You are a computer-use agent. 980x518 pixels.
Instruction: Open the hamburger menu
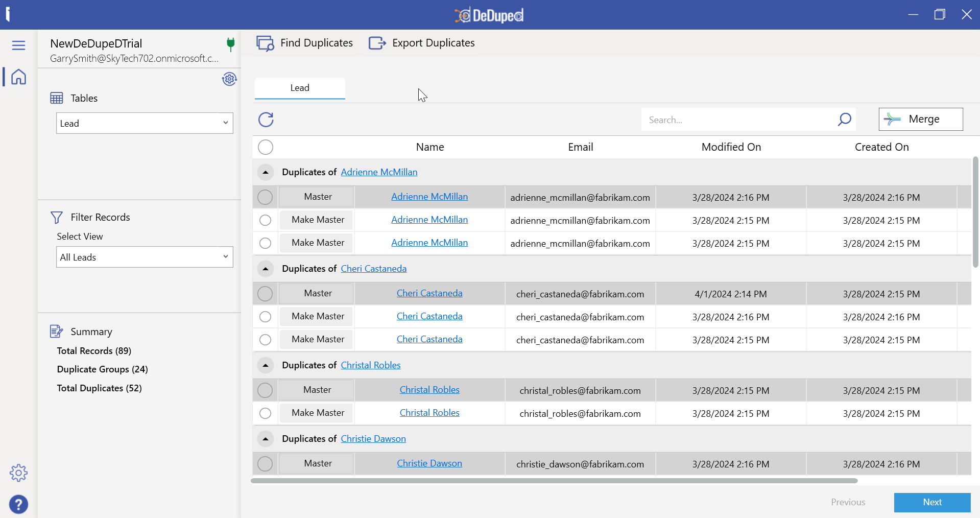pos(18,45)
